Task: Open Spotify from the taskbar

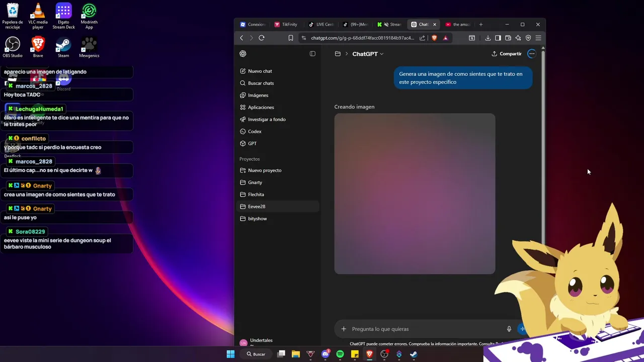Action: pos(340,354)
